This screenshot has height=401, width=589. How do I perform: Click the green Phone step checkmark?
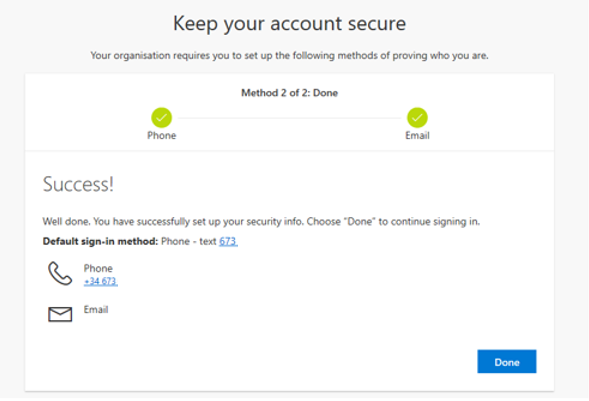click(162, 118)
